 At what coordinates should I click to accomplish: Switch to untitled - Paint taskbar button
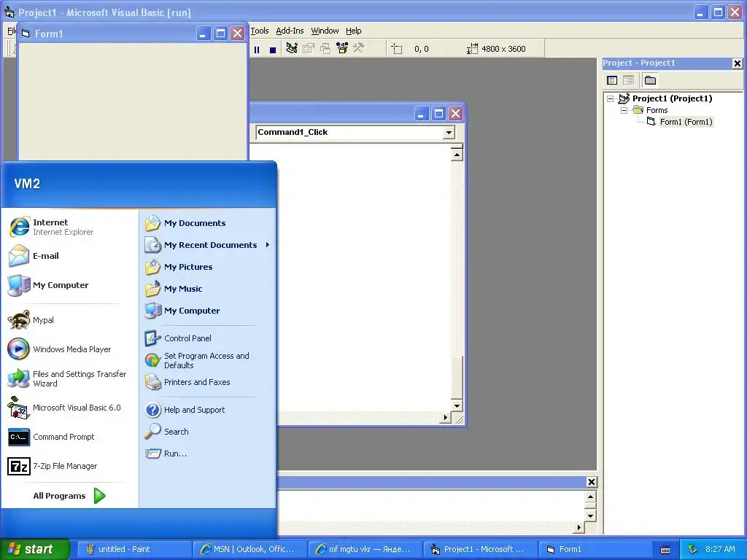134,549
